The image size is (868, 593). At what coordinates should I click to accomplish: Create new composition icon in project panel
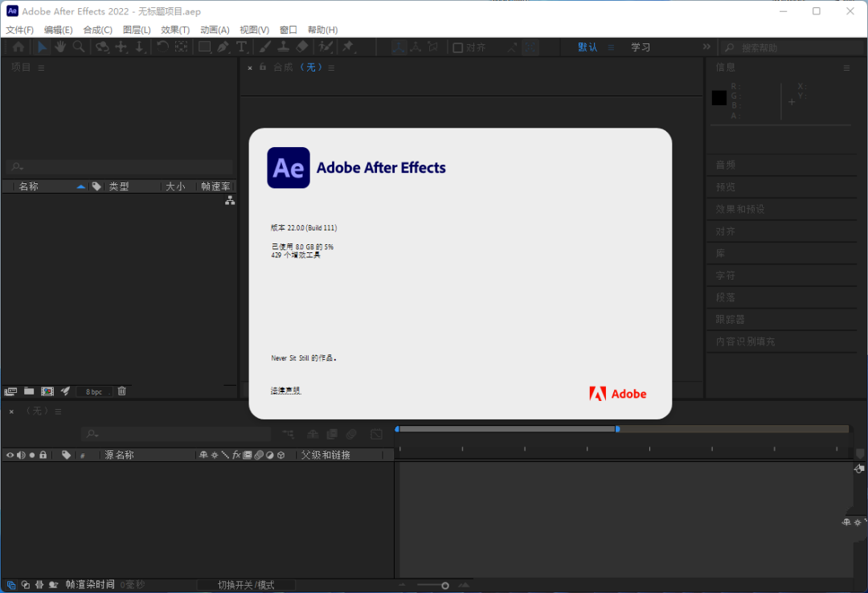(x=47, y=391)
